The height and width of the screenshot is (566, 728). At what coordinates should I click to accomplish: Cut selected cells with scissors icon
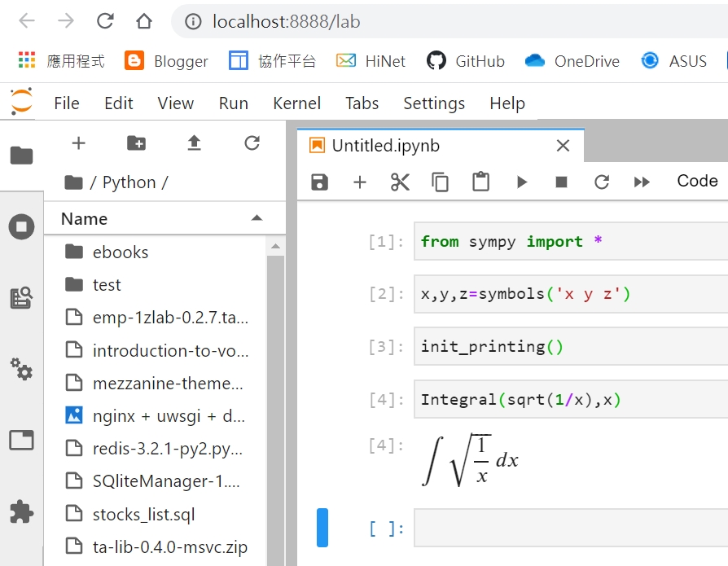(400, 182)
